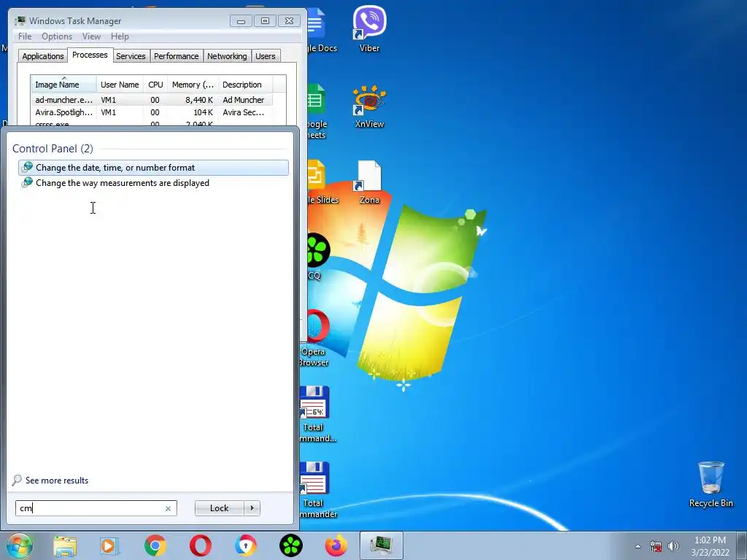This screenshot has width=747, height=560.
Task: Open the Google Slides desktop shortcut
Action: [x=322, y=182]
